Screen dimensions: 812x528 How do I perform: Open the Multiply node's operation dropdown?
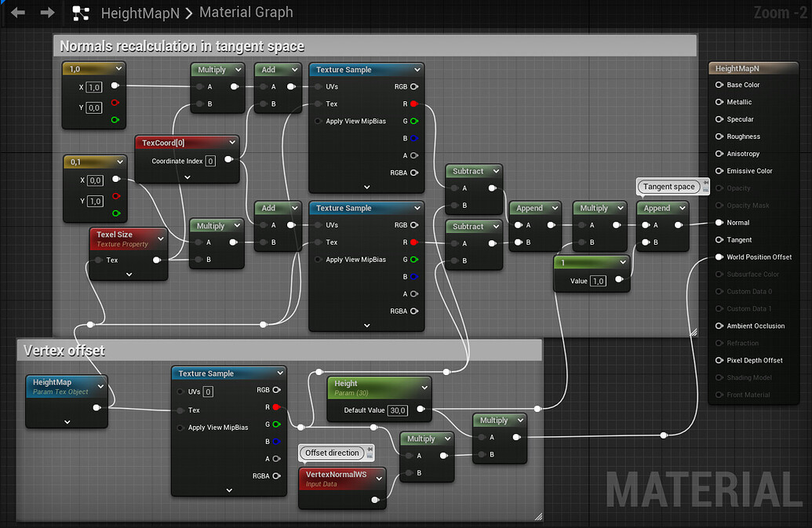[238, 69]
